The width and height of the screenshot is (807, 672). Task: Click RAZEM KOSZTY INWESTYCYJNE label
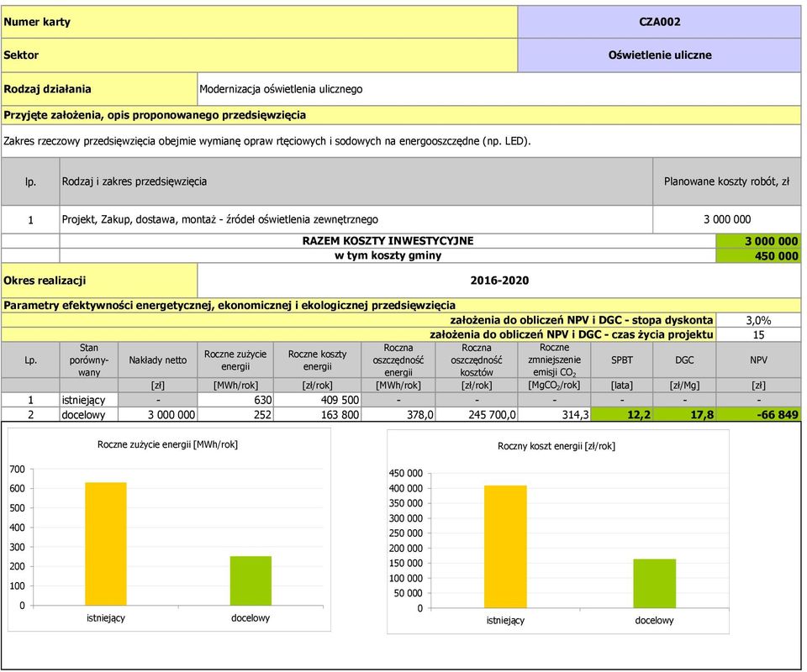click(x=388, y=240)
